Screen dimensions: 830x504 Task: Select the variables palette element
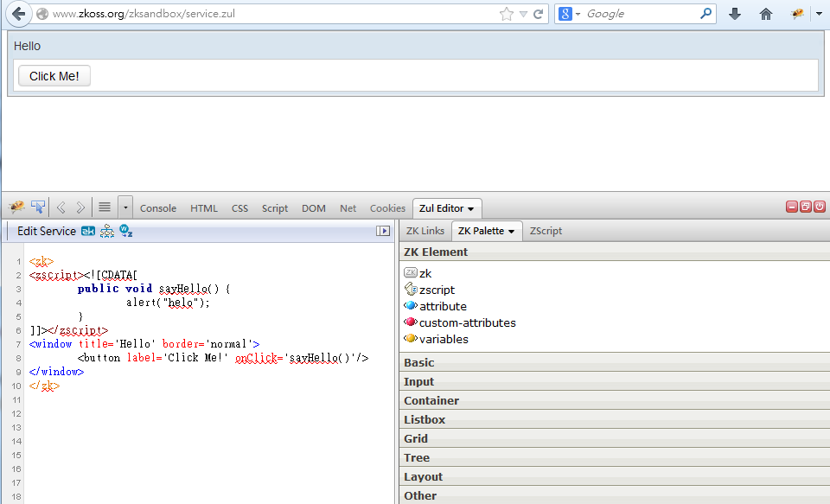tap(436, 339)
